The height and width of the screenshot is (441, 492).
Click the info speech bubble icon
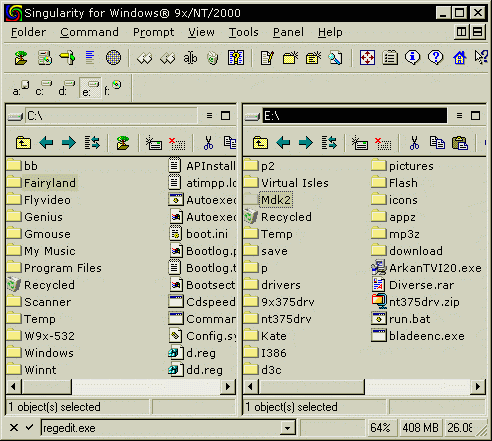[x=413, y=58]
